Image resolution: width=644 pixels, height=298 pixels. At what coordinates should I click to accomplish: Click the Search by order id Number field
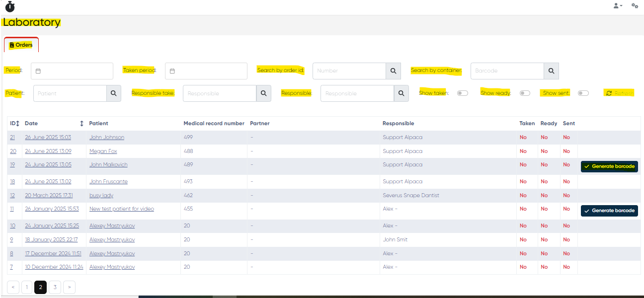click(349, 71)
